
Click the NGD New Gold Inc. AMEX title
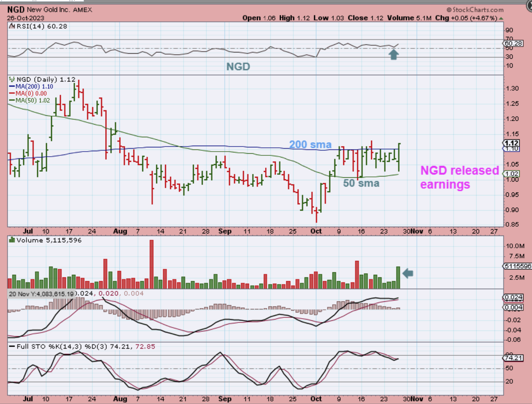pyautogui.click(x=49, y=9)
